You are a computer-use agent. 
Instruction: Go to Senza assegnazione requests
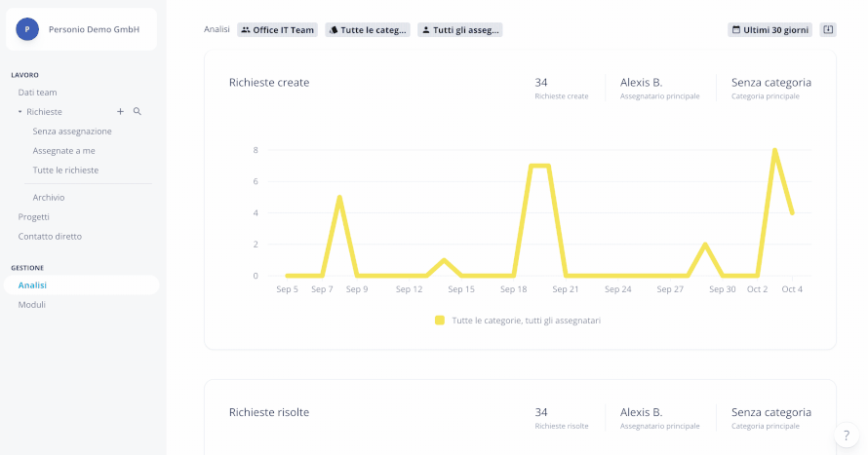(72, 131)
